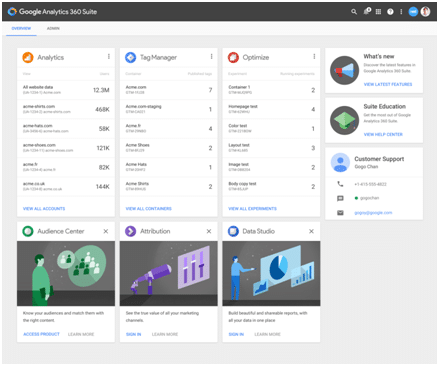The height and width of the screenshot is (366, 439).
Task: Switch to the Overview tab
Action: pos(21,28)
